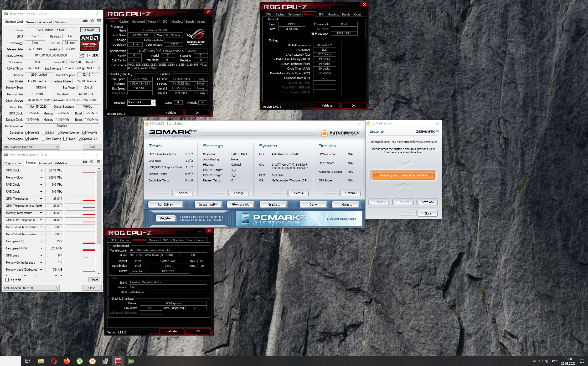Click Run 3DMark button
Viewport: 588px width, 366px height.
tap(166, 204)
